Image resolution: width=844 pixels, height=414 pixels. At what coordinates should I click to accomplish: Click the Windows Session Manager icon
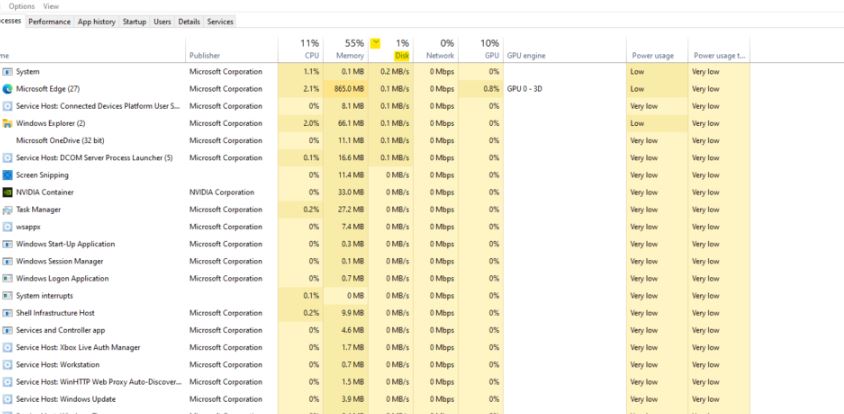pos(7,261)
